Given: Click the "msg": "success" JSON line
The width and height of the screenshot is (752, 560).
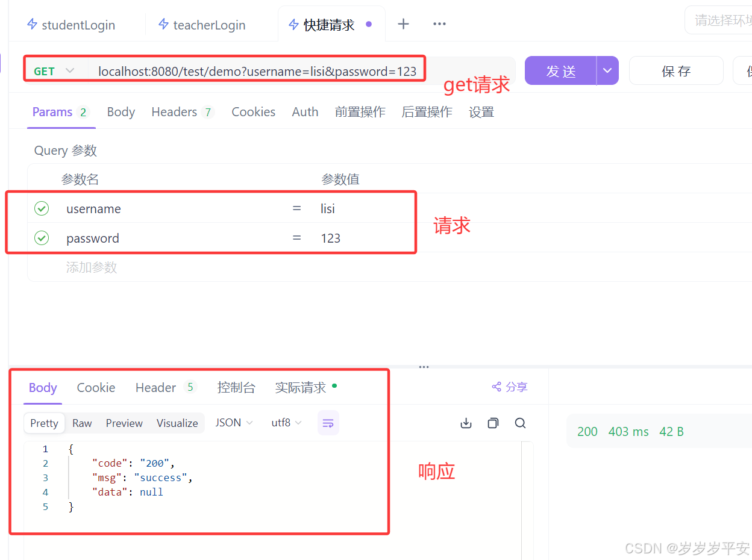Looking at the screenshot, I should pos(142,478).
